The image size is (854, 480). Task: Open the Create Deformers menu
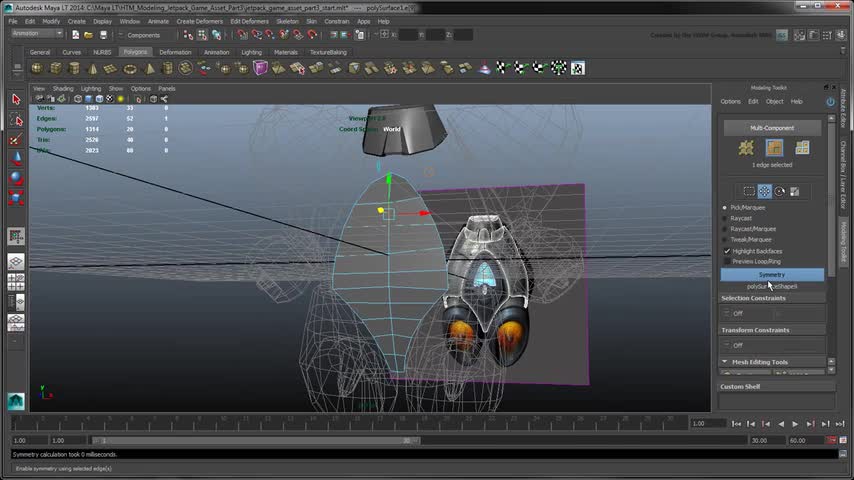pyautogui.click(x=199, y=22)
